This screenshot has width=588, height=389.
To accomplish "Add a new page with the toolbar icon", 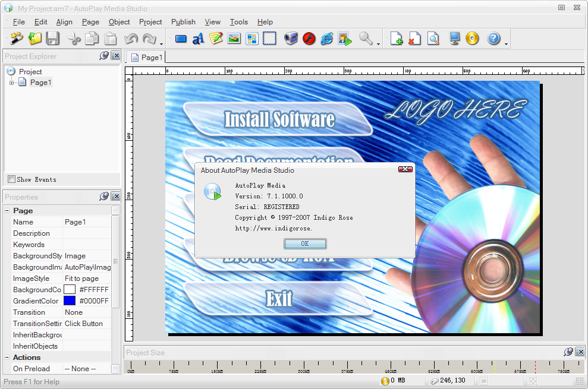I will pos(397,38).
